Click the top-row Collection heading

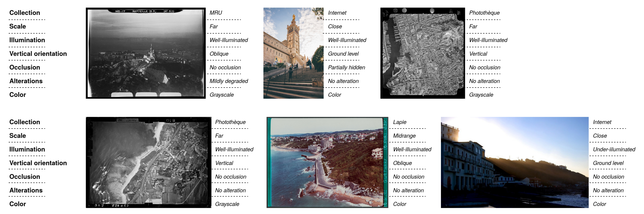pos(25,13)
